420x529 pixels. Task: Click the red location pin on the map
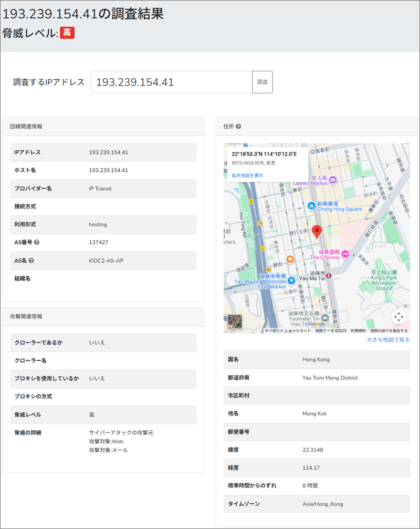pos(316,231)
